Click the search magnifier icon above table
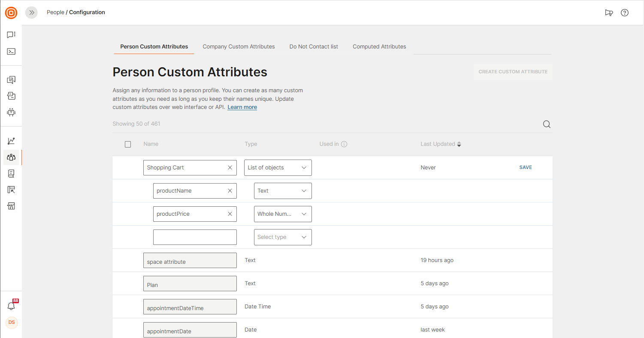Image resolution: width=644 pixels, height=338 pixels. 547,124
